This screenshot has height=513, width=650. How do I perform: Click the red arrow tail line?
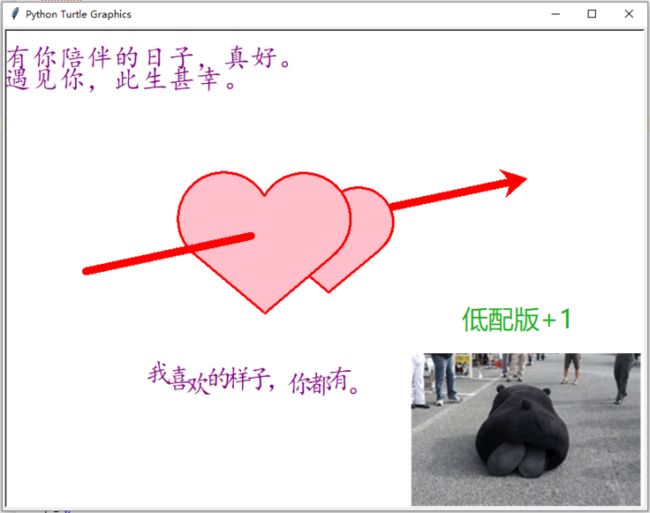[x=168, y=253]
